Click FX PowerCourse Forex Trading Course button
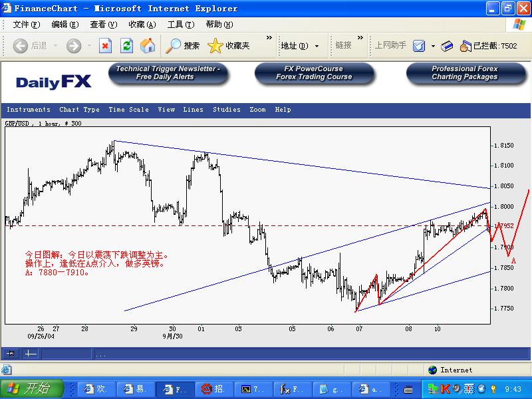532x399 pixels. click(x=314, y=73)
